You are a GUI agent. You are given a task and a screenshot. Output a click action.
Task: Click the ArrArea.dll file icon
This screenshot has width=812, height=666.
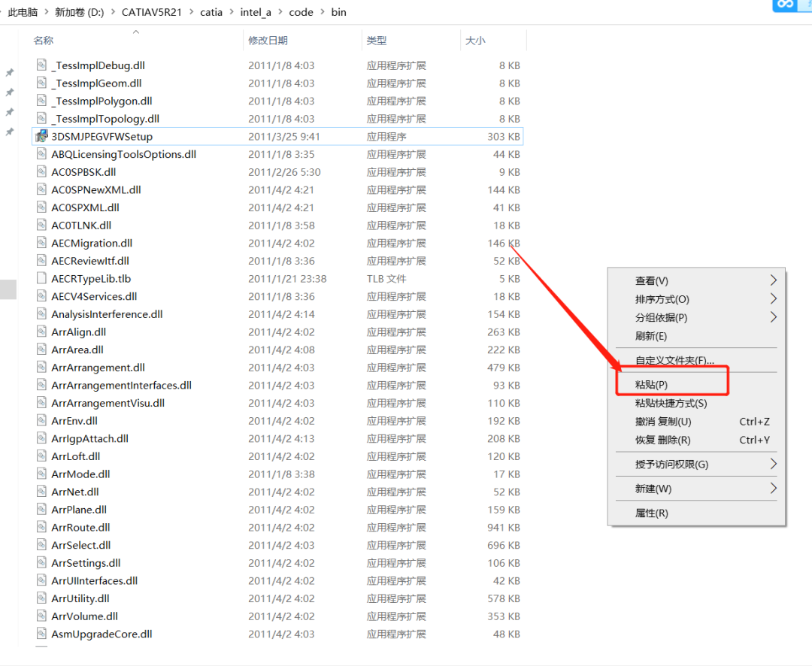(42, 350)
